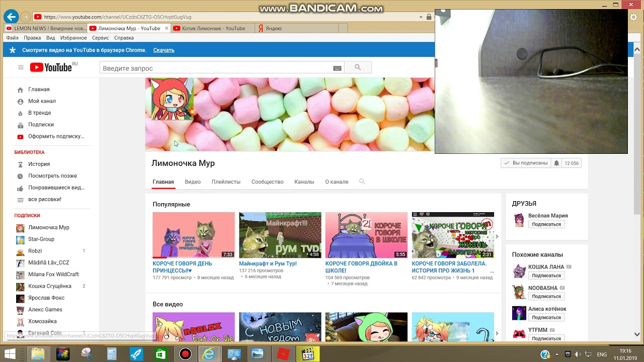This screenshot has width=644, height=362.
Task: Switch to the Каналы channel tab
Action: click(304, 182)
